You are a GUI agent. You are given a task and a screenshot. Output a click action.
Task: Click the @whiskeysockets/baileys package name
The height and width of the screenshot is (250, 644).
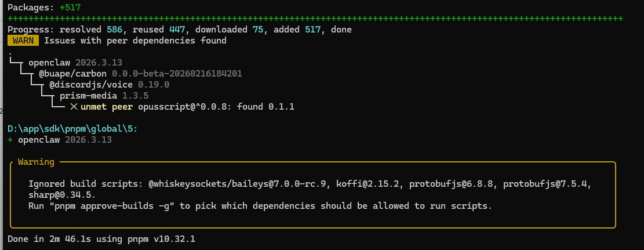click(234, 184)
